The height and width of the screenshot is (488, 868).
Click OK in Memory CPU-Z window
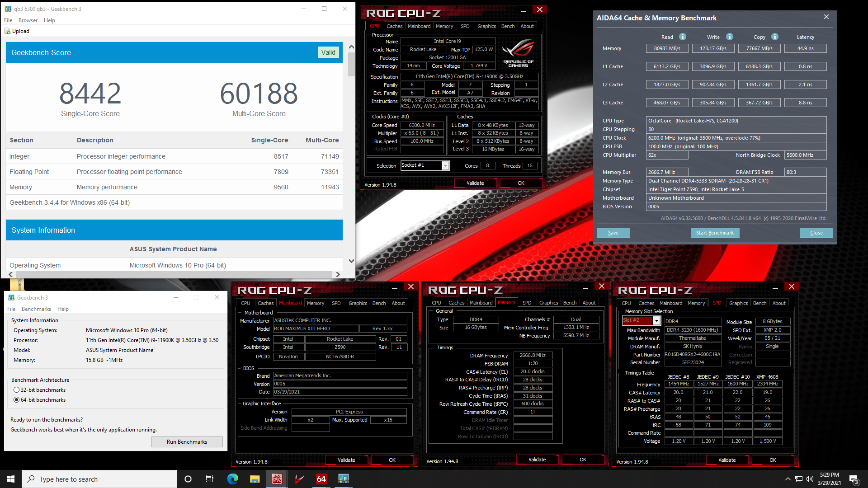pyautogui.click(x=583, y=460)
